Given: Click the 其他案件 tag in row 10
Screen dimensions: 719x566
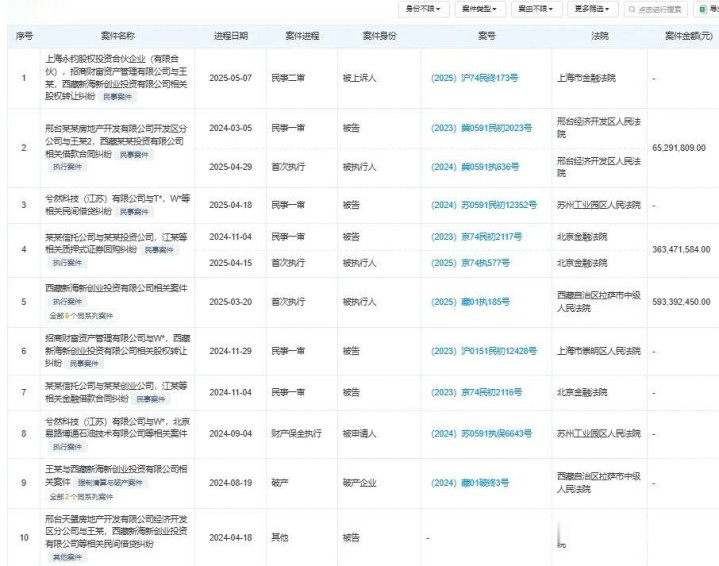Looking at the screenshot, I should click(x=67, y=557).
